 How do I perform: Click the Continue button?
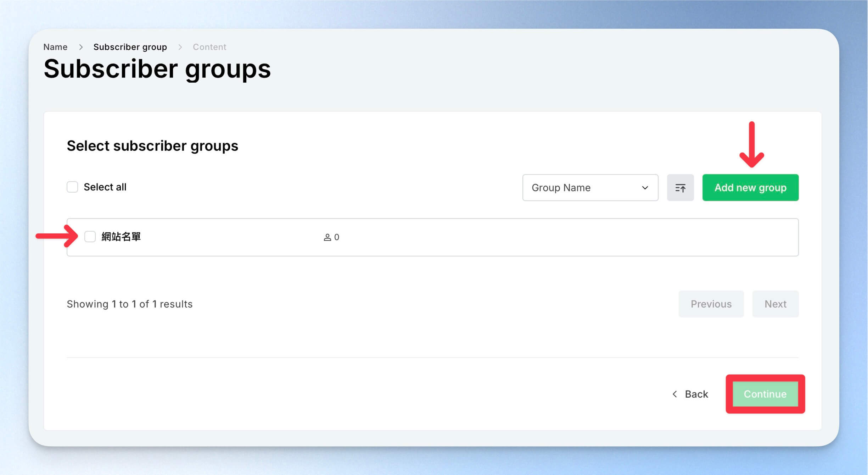point(765,394)
